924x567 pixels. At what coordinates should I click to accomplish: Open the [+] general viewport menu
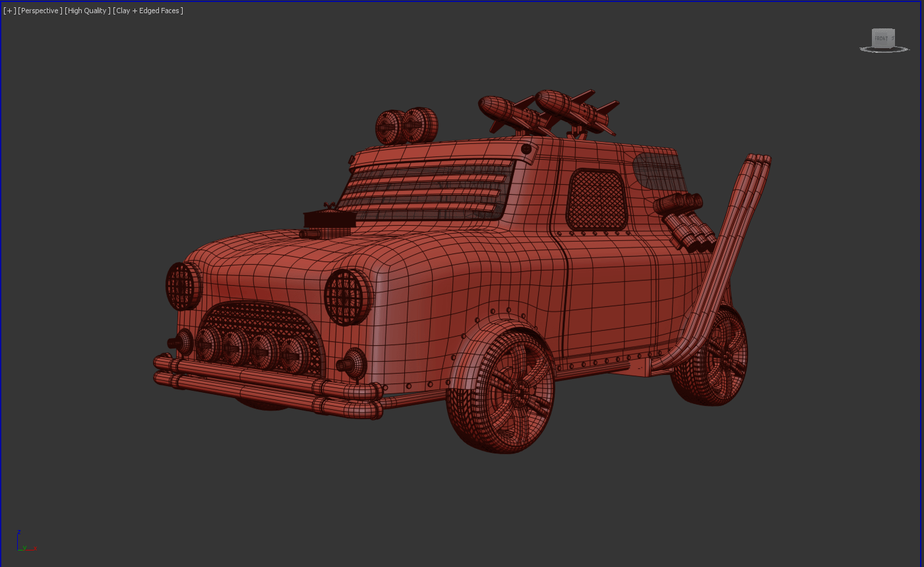(9, 11)
